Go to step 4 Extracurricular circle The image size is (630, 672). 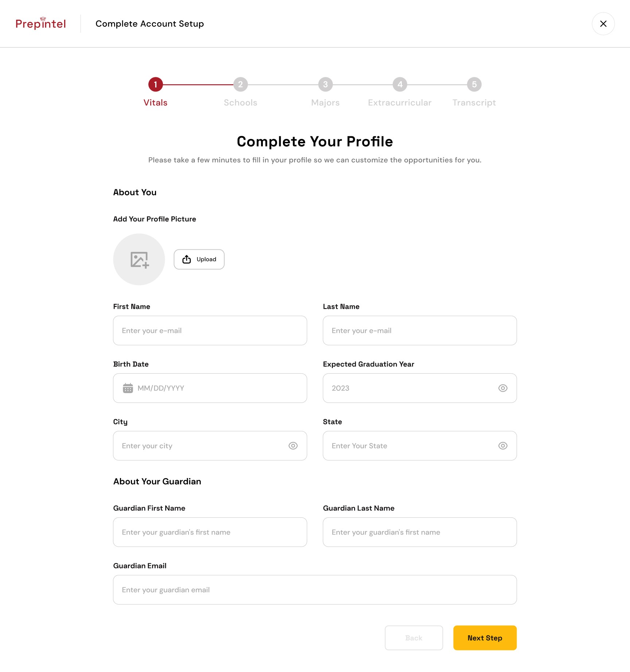click(x=400, y=84)
